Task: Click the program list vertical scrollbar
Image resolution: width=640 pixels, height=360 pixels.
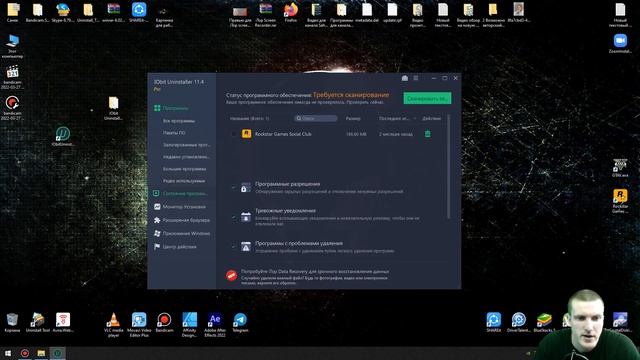Action: tap(449, 166)
